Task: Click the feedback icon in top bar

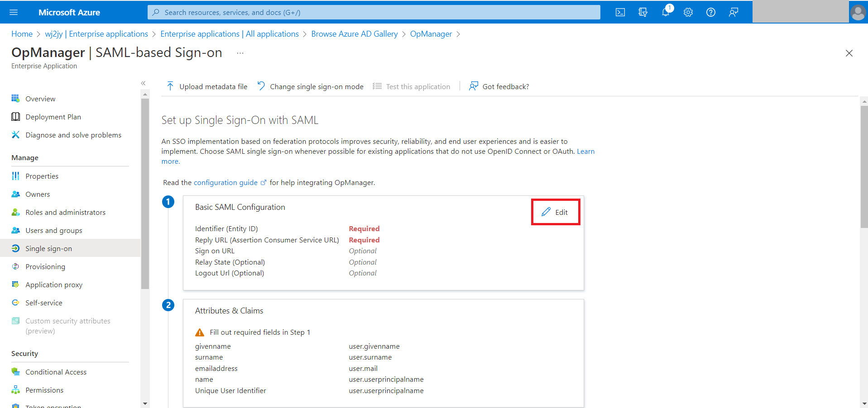Action: tap(734, 12)
